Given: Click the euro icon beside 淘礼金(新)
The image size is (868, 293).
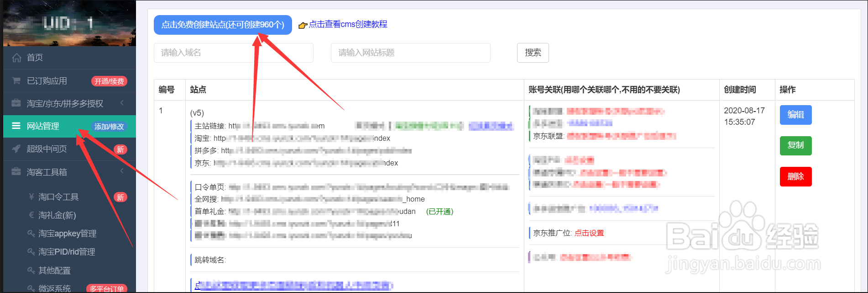Looking at the screenshot, I should (x=31, y=215).
